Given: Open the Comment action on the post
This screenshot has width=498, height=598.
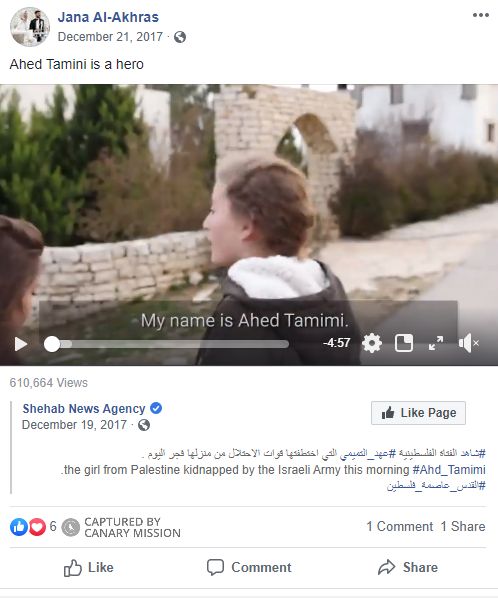Looking at the screenshot, I should click(x=249, y=567).
